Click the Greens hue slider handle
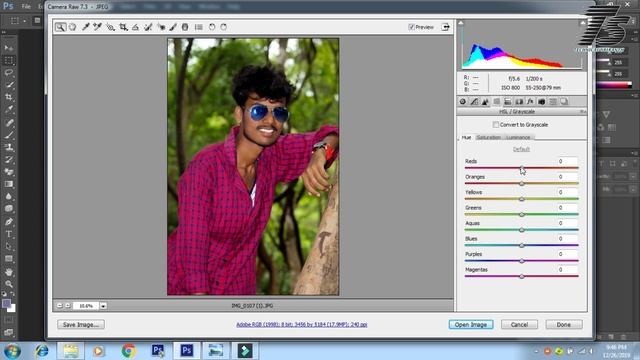640x360 pixels. point(522,214)
